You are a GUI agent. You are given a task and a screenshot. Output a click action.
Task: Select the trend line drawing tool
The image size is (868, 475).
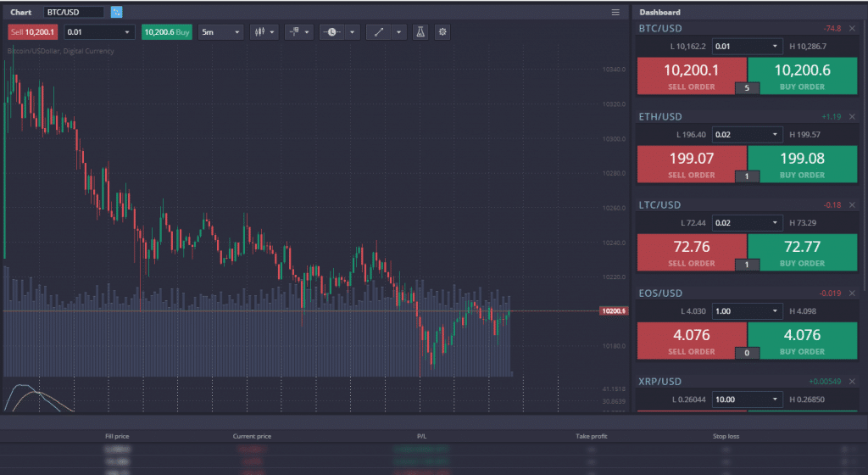379,32
